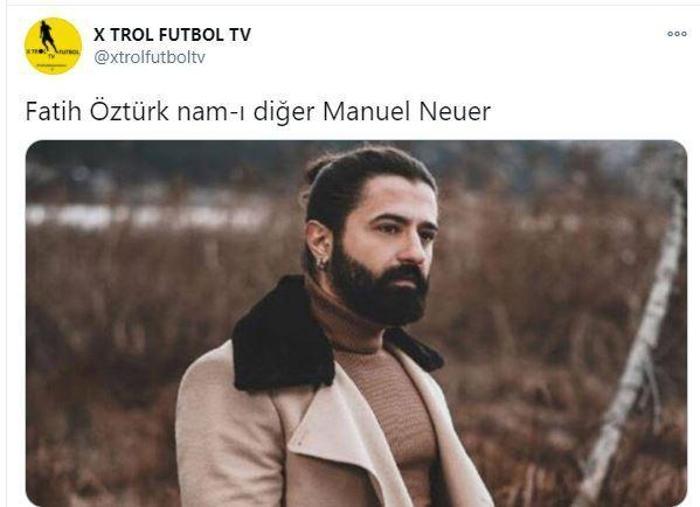This screenshot has height=507, width=700.
Task: Click the snowy white patch in the photo background
Action: coord(147,216)
